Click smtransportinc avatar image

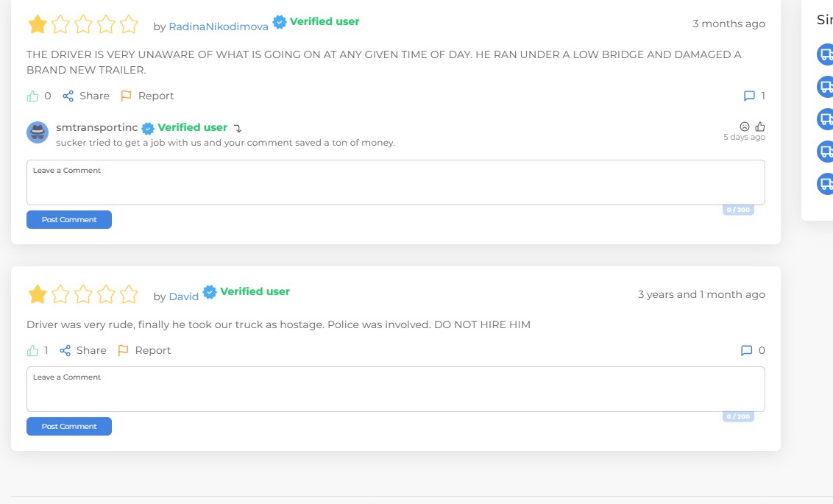[x=38, y=132]
